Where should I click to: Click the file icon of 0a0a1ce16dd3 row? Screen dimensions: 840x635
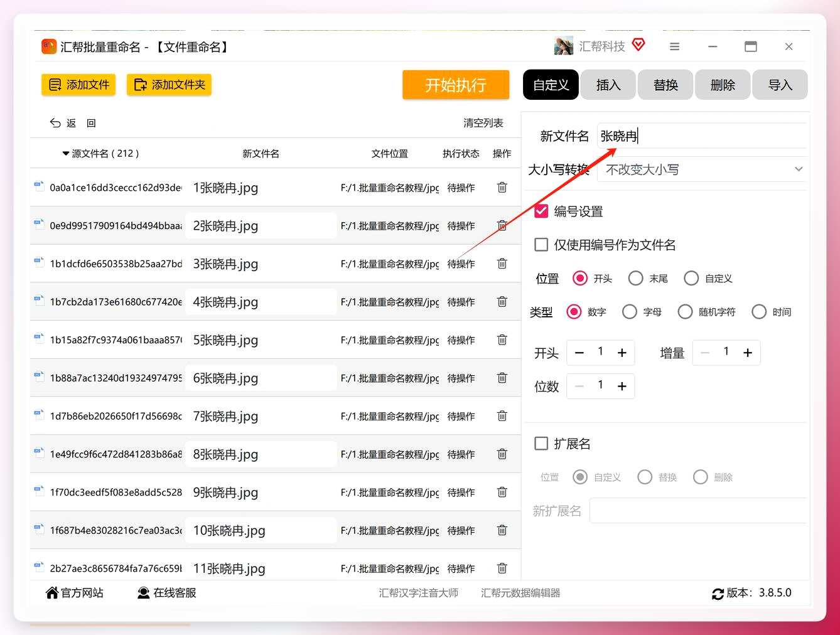pyautogui.click(x=39, y=186)
